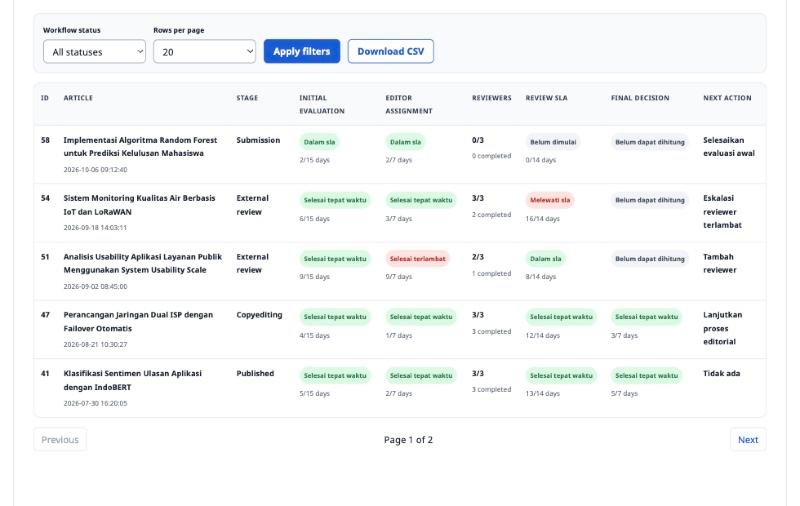Click the Dalam sla initial evaluation badge for article 58
800x506 pixels.
click(x=319, y=142)
